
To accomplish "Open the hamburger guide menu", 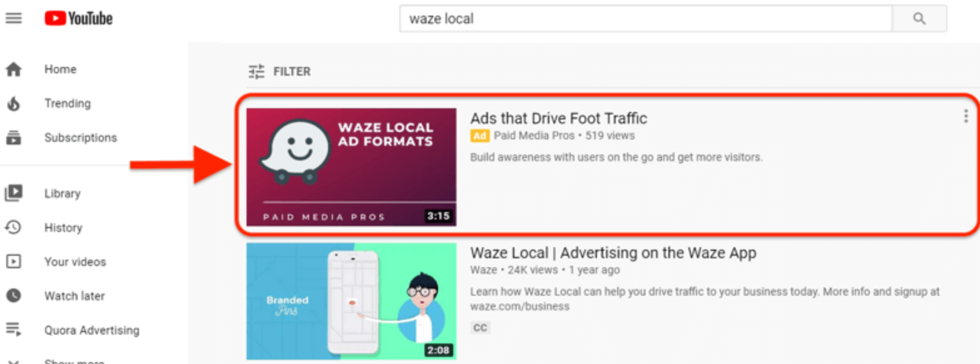I will 13,19.
